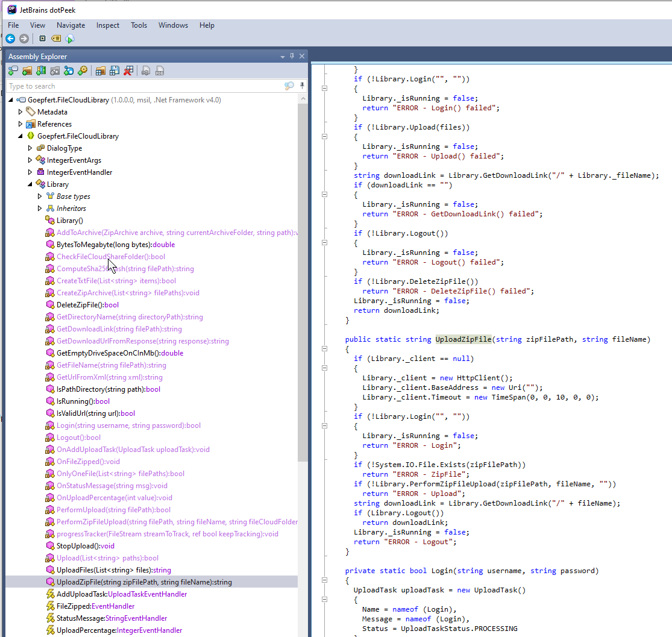Viewport: 672px width, 637px height.
Task: Open the Assembly Explorer window options dropdown
Action: (x=283, y=57)
